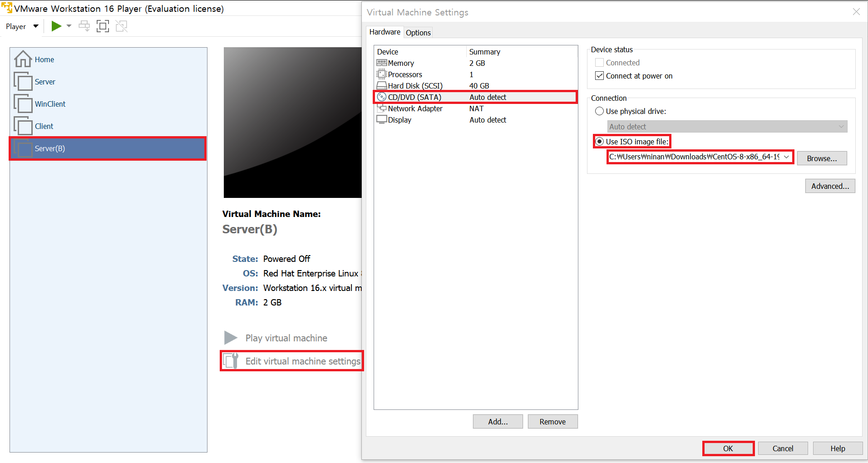Select the Hard Disk (SCSI) device icon
Viewport: 868px width, 463px height.
[x=381, y=86]
